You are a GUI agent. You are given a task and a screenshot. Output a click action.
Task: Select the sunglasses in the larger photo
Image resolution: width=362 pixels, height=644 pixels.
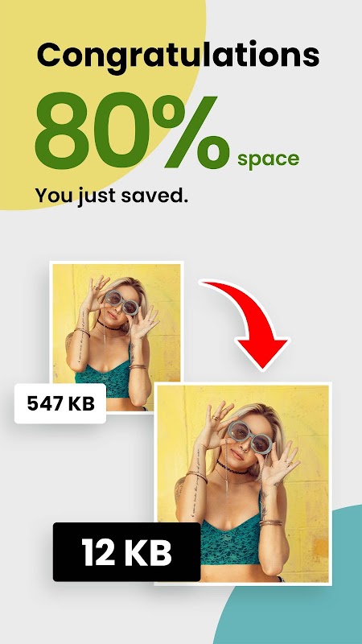coord(249,436)
